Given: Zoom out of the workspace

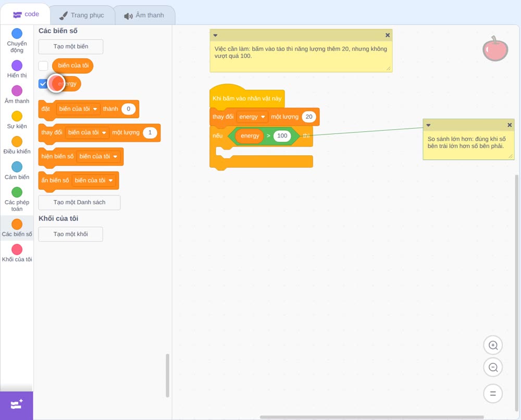Looking at the screenshot, I should [x=493, y=367].
